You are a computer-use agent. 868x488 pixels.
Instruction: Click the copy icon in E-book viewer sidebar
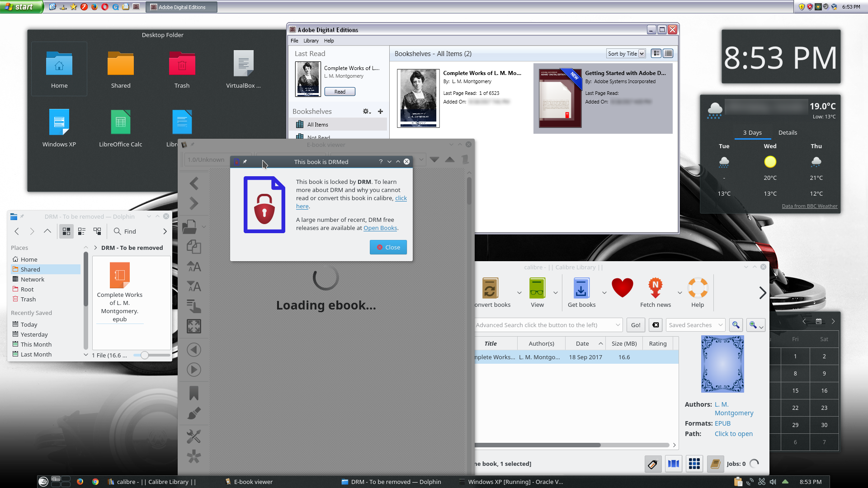(194, 247)
